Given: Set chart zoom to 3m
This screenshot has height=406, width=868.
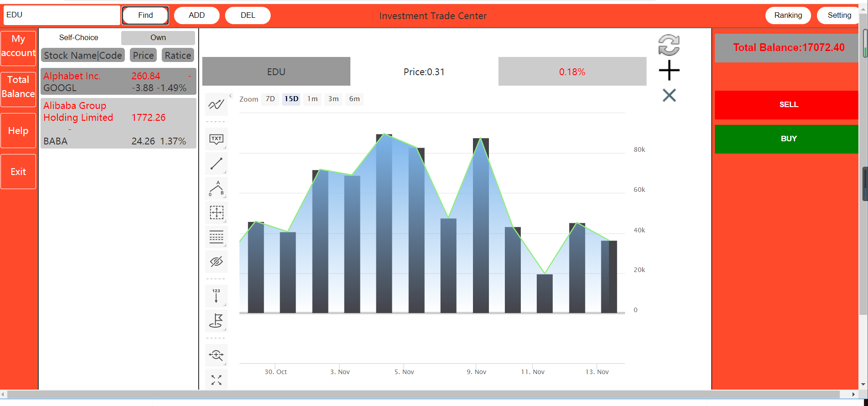Looking at the screenshot, I should click(x=334, y=99).
